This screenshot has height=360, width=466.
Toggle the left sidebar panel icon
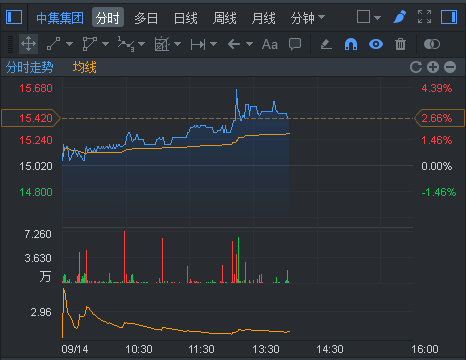pos(14,17)
